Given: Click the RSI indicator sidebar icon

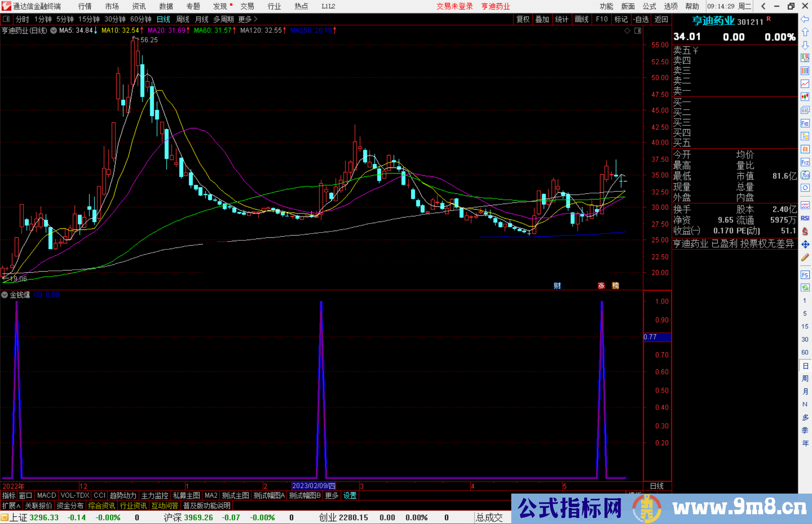Looking at the screenshot, I should click(805, 218).
